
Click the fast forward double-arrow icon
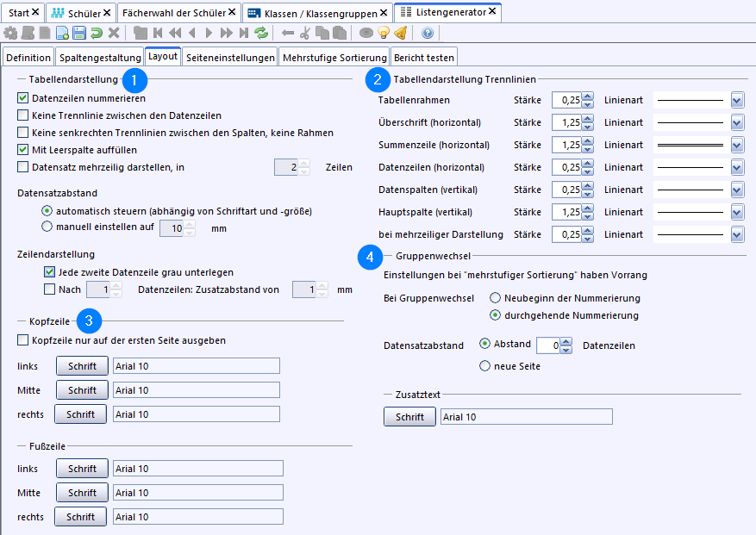[226, 33]
